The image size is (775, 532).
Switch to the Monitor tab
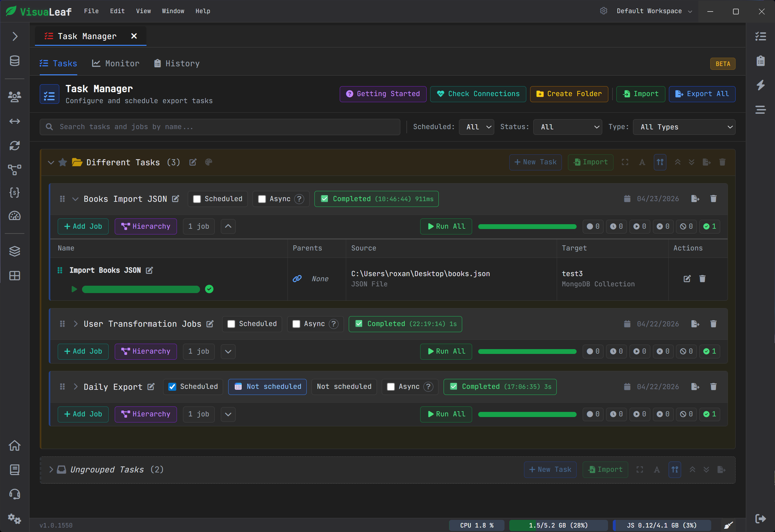tap(116, 63)
